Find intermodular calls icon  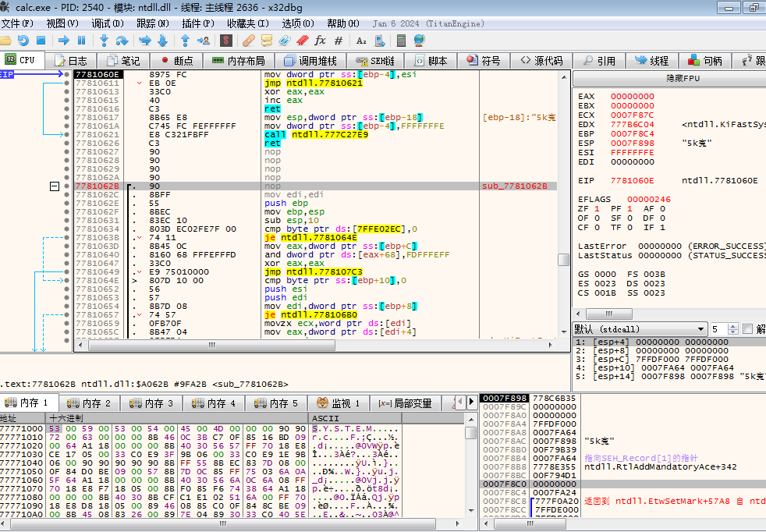(x=379, y=41)
